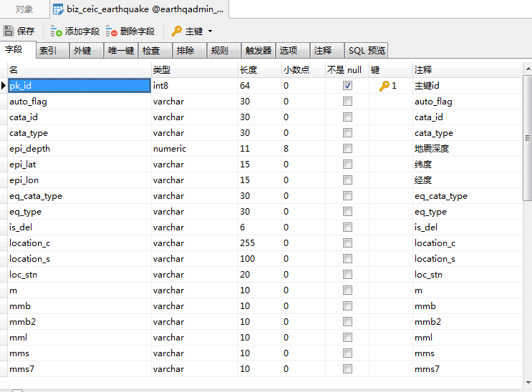Screen dimensions: 532x392
Task: Open the 外键 (Foreign Keys) tab
Action: click(86, 51)
